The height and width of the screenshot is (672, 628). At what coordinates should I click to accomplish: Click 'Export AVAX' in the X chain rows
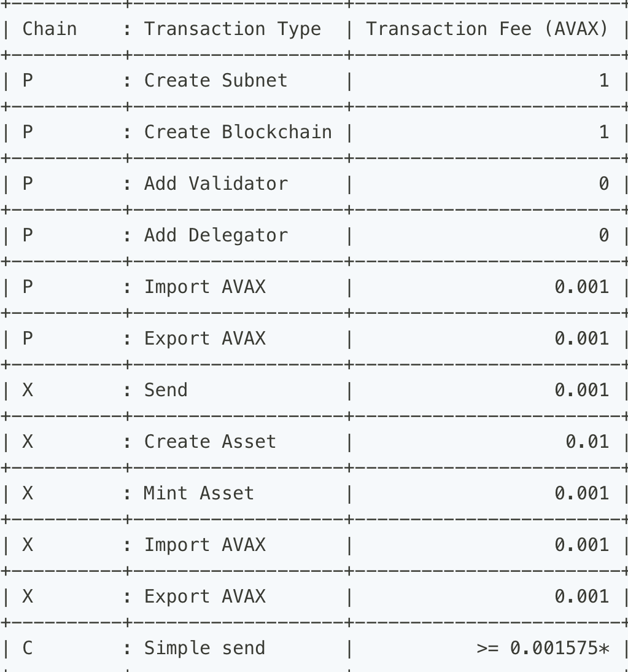(204, 596)
